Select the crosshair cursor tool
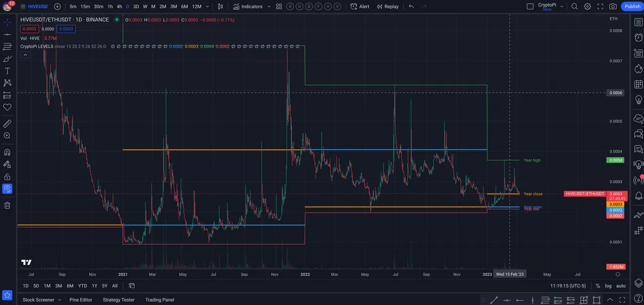 tap(7, 23)
